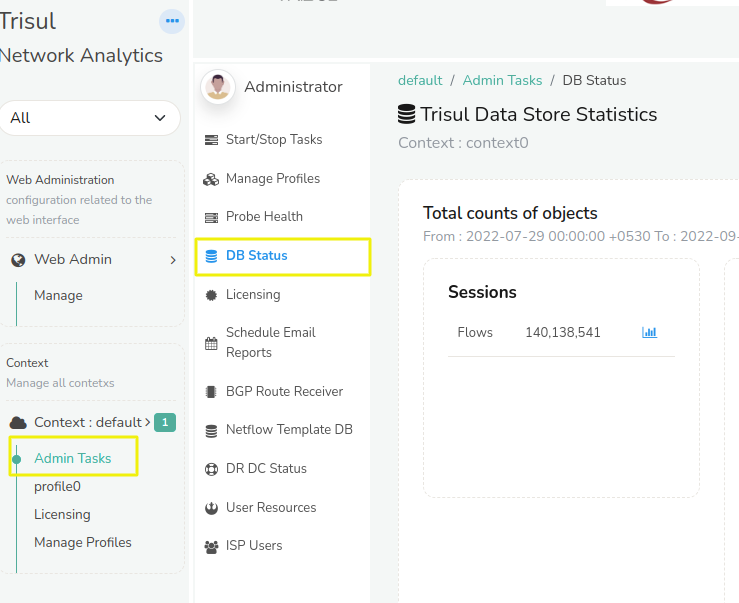Open the Start/Stop Tasks menu entry

[274, 140]
